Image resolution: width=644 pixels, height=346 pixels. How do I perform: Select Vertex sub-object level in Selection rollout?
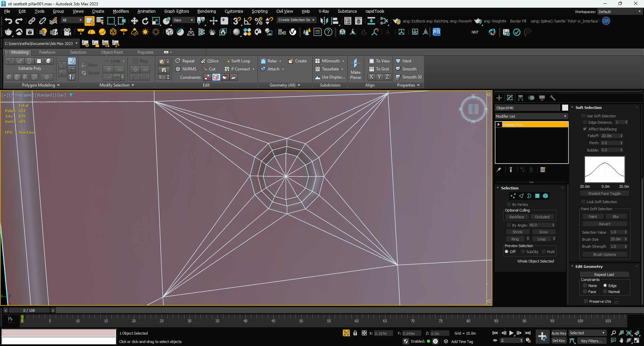(x=513, y=196)
